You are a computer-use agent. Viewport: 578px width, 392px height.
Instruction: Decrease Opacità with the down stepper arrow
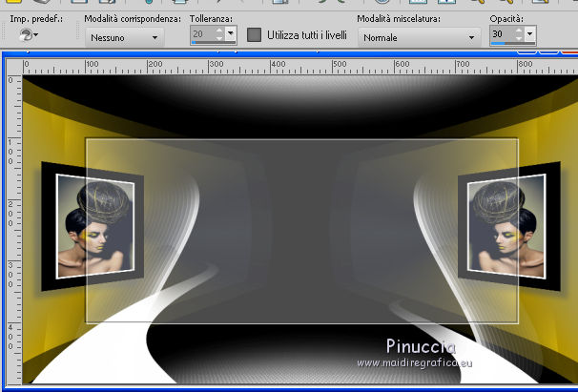coord(519,37)
